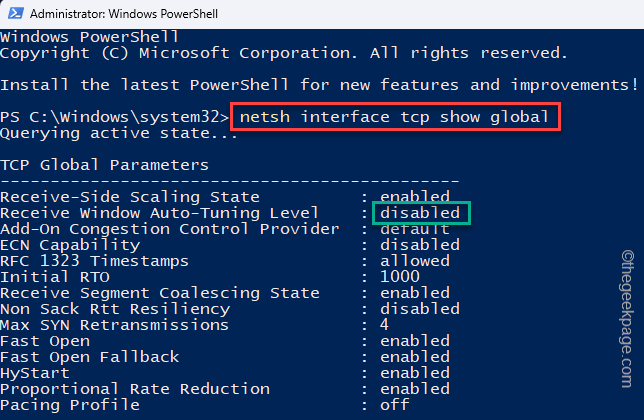The width and height of the screenshot is (644, 420).
Task: Click the Pacing Profile 'off' value
Action: [x=395, y=405]
